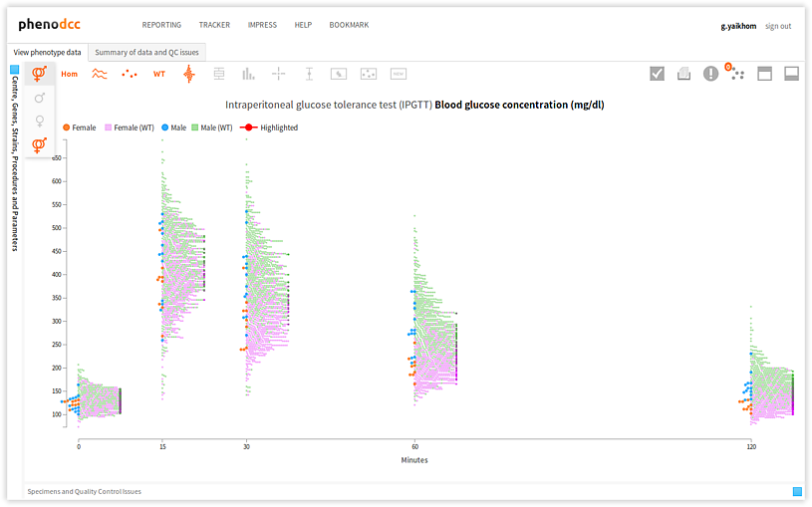Toggle the beeswarm plot icon
The image size is (812, 507).
coord(188,74)
